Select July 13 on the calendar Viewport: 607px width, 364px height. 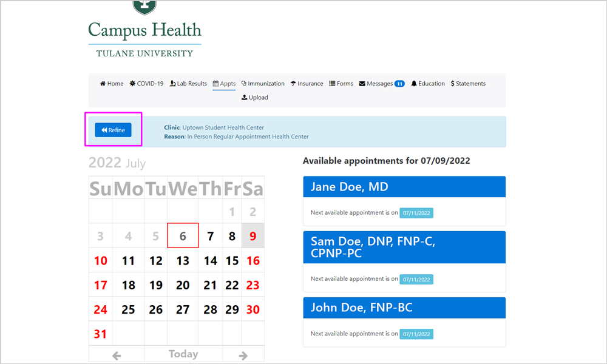pos(183,260)
